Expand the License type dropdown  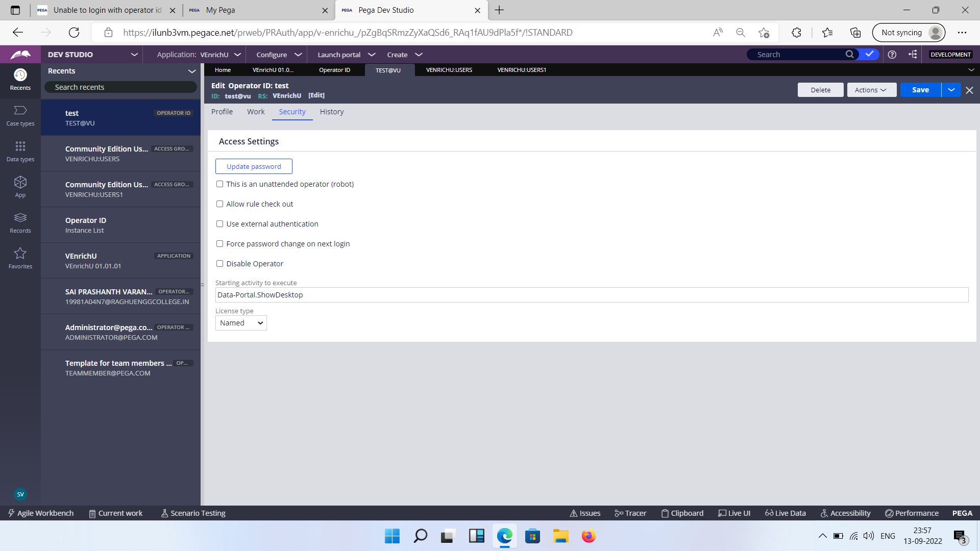click(x=240, y=322)
